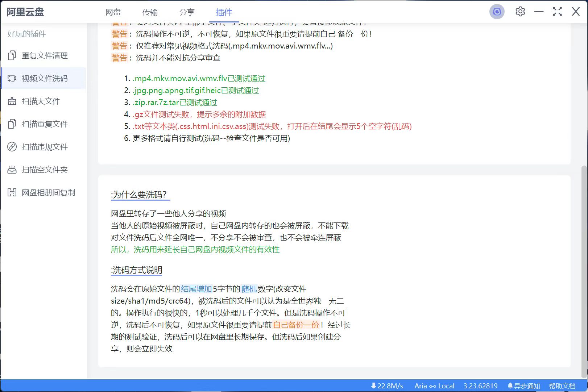Open the 网盘 tab
The image size is (588, 392).
point(113,12)
